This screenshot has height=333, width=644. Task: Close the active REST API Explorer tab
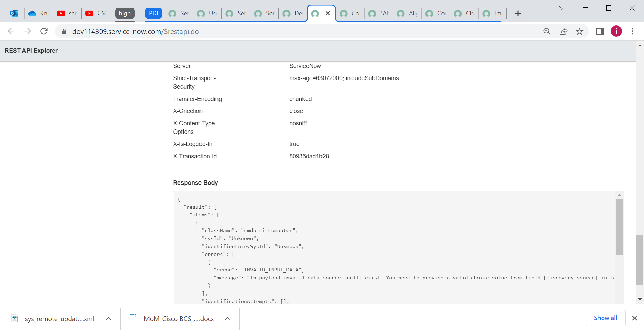(x=328, y=13)
